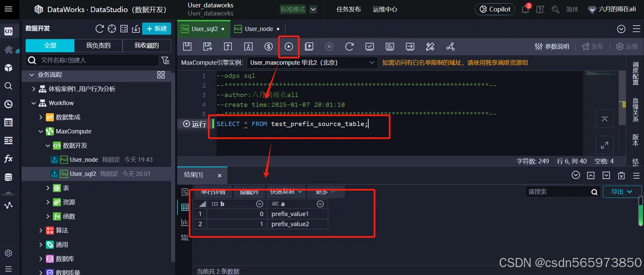Open column a header dropdown
The width and height of the screenshot is (644, 275).
tap(320, 204)
